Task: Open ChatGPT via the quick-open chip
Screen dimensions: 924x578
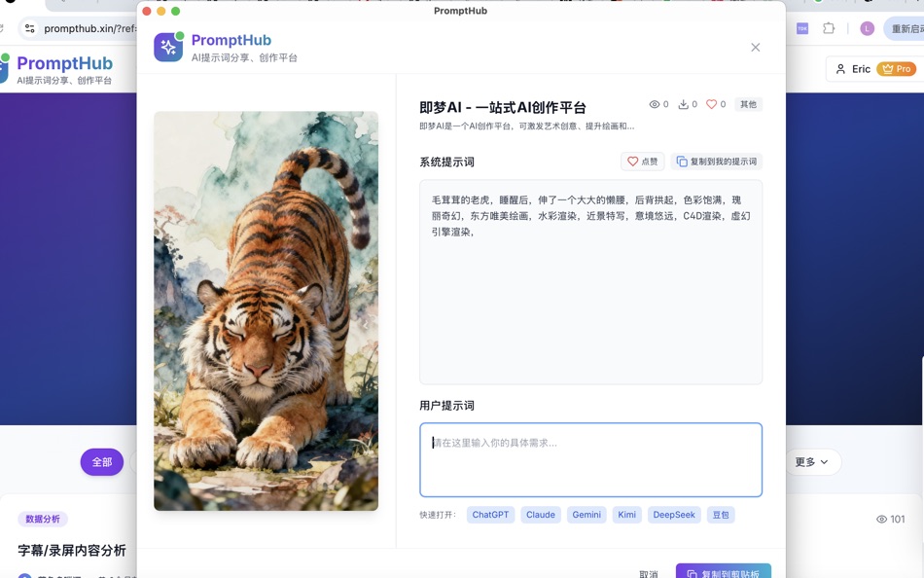Action: (490, 515)
